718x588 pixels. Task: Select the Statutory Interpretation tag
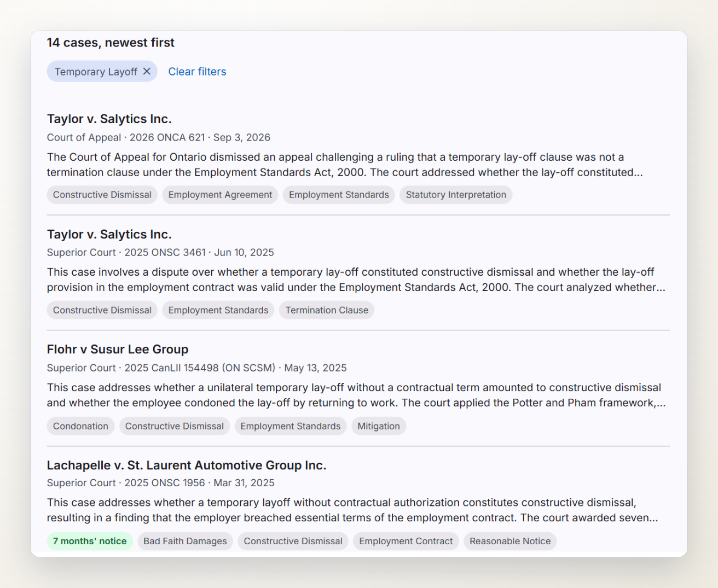pos(456,195)
